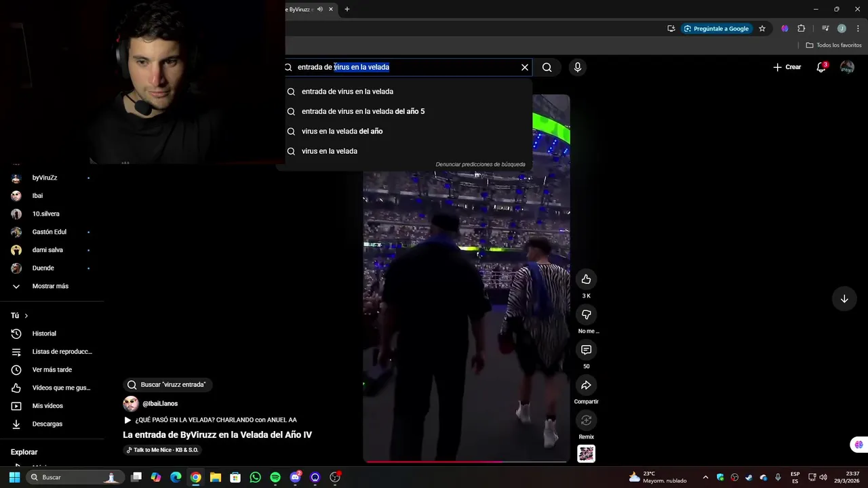
Task: Open @IbaiLlanos channel link
Action: [x=160, y=403]
